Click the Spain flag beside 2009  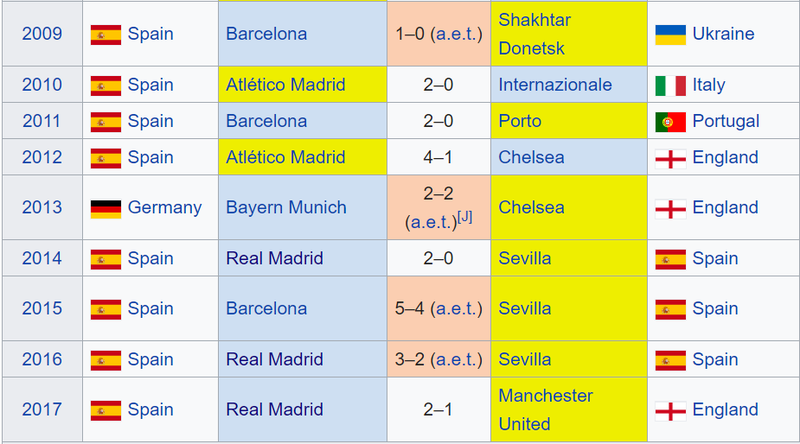pyautogui.click(x=106, y=35)
